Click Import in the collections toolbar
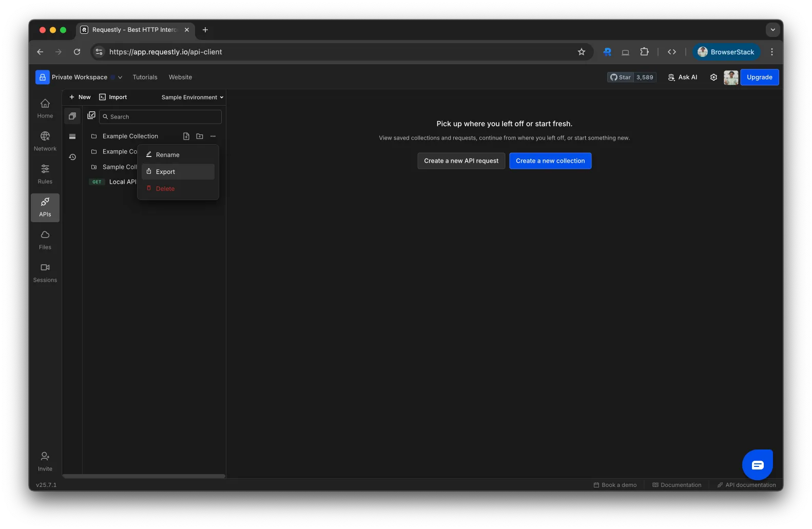 click(113, 97)
